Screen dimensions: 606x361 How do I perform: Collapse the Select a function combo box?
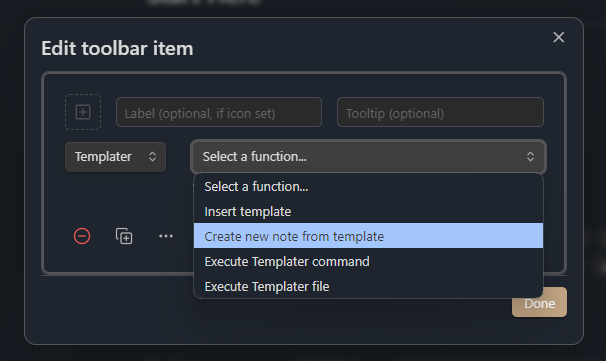[x=368, y=157]
